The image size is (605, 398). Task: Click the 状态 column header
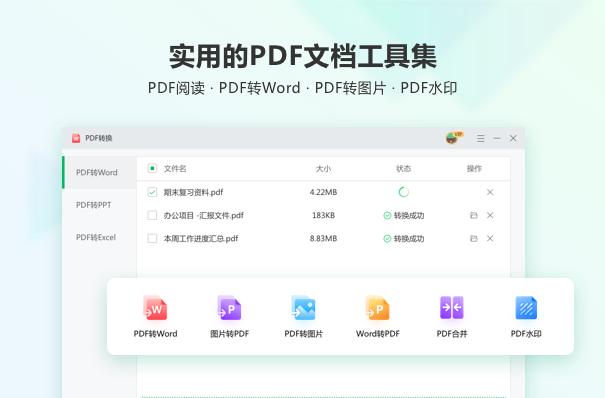404,169
